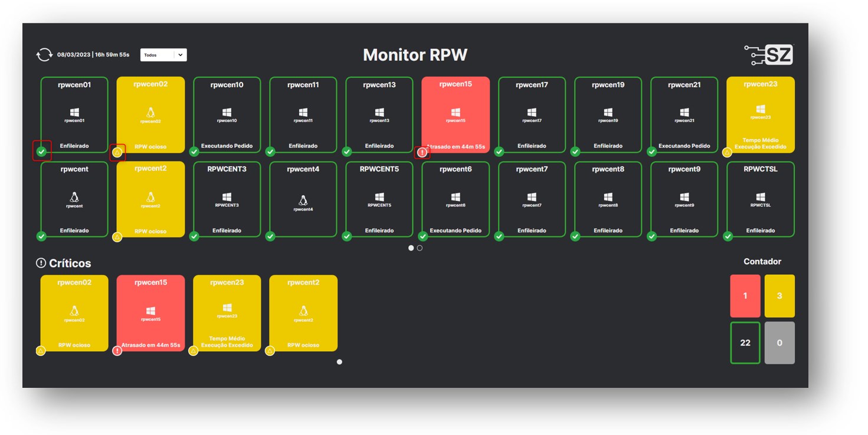Click green check icon on RPWCTSL card
This screenshot has width=868, height=435.
click(x=728, y=236)
